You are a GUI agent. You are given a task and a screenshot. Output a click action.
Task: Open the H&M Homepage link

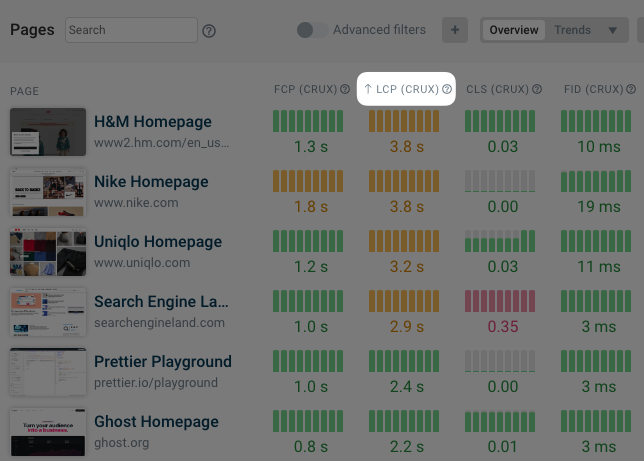click(x=153, y=122)
